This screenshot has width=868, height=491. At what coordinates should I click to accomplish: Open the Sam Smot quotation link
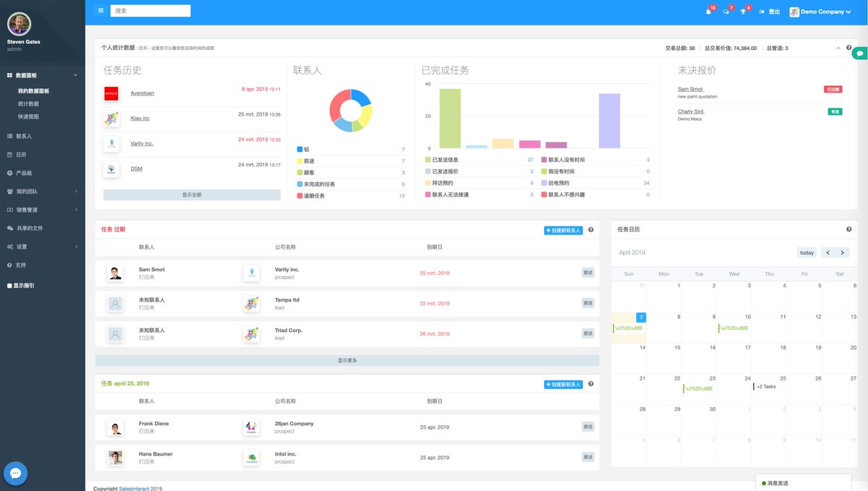click(x=691, y=89)
